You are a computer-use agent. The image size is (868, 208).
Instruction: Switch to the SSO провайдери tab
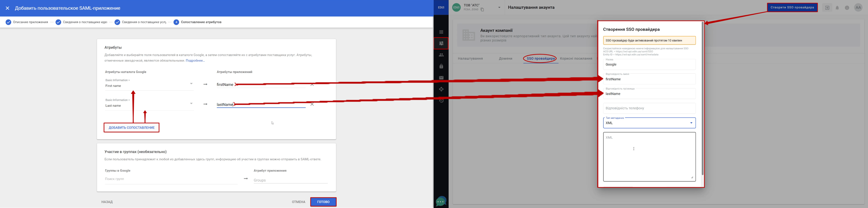[x=540, y=59]
